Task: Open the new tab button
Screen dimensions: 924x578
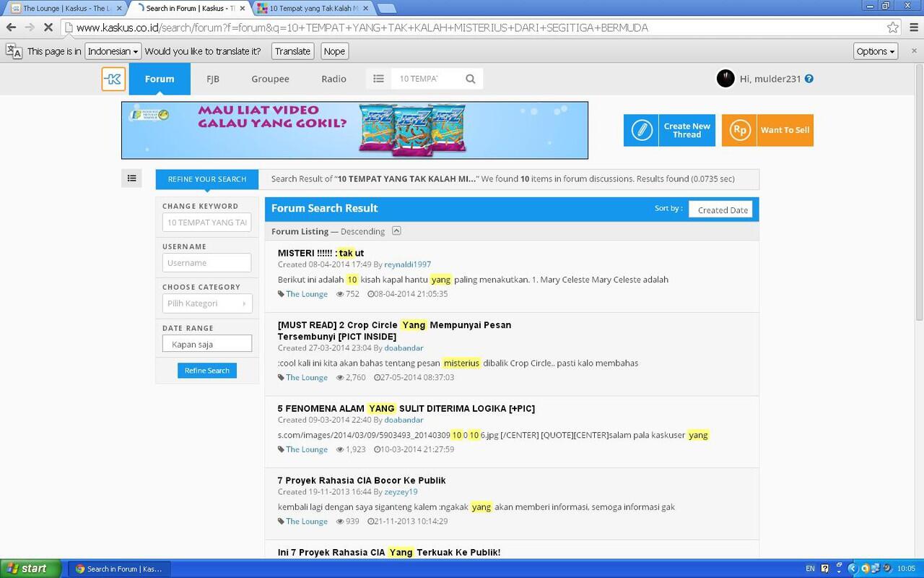Action: (386, 9)
